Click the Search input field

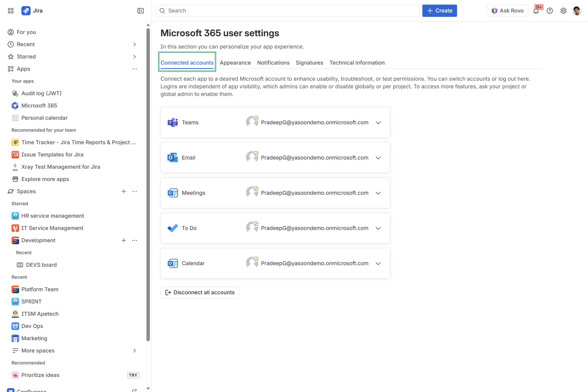[x=287, y=11]
